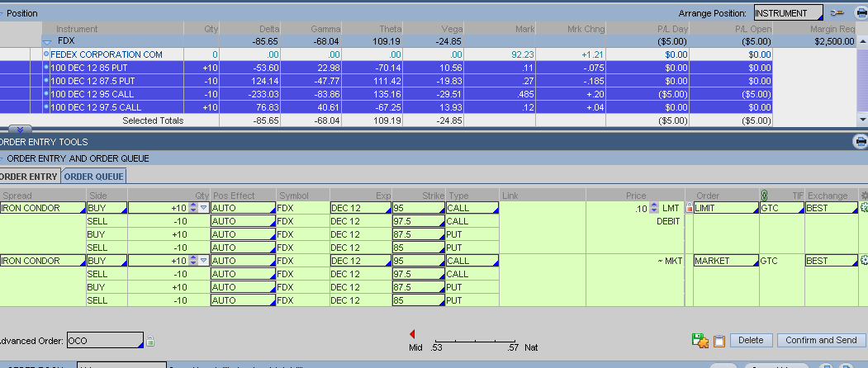Click the printer icon in Order Entry Tools header

coord(860,142)
